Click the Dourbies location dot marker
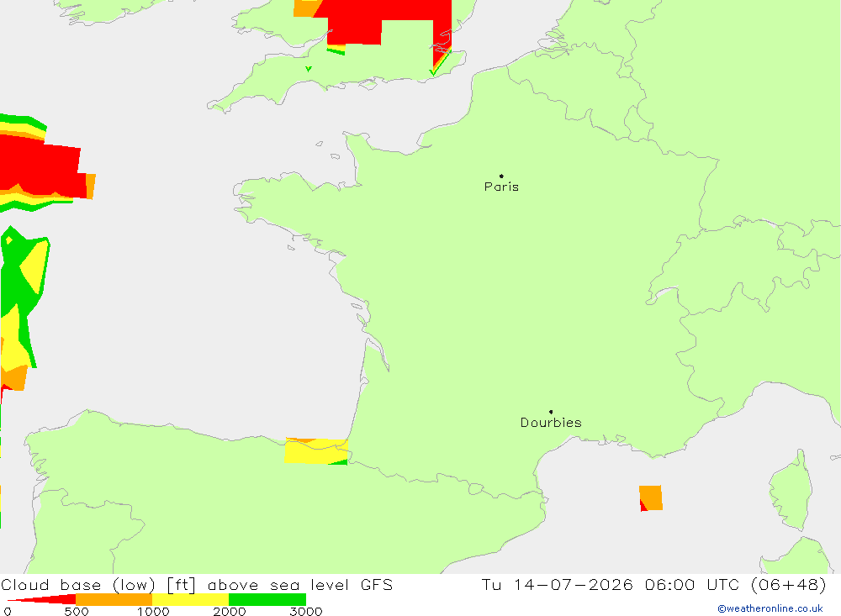841x616 pixels. [551, 412]
